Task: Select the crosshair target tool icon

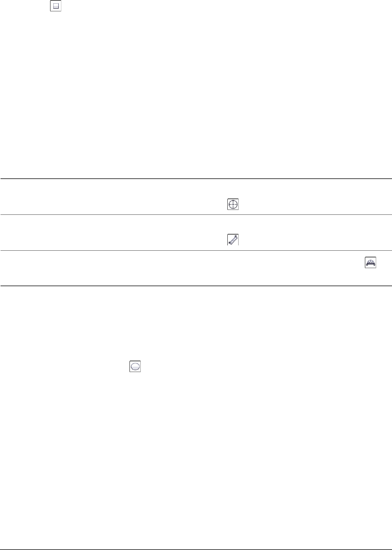Action: [233, 205]
